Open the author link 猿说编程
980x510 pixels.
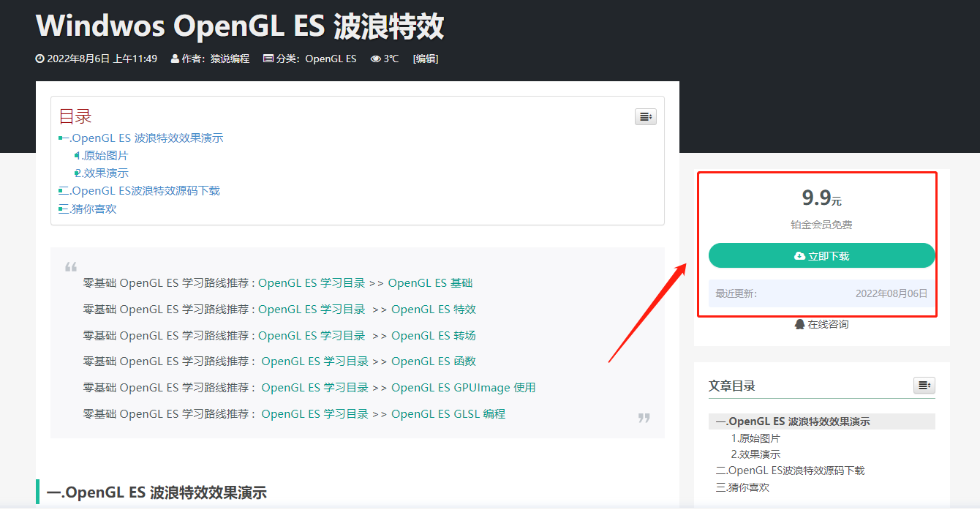[x=230, y=59]
